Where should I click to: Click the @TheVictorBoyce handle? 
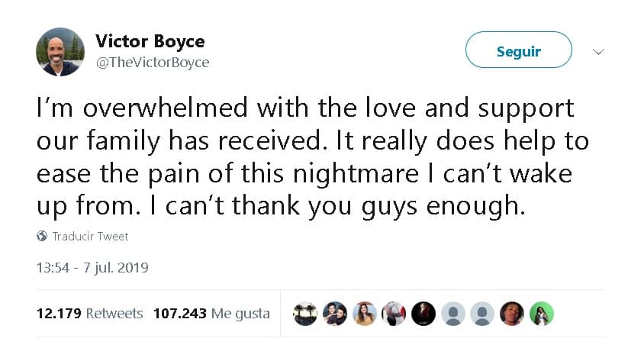point(152,63)
